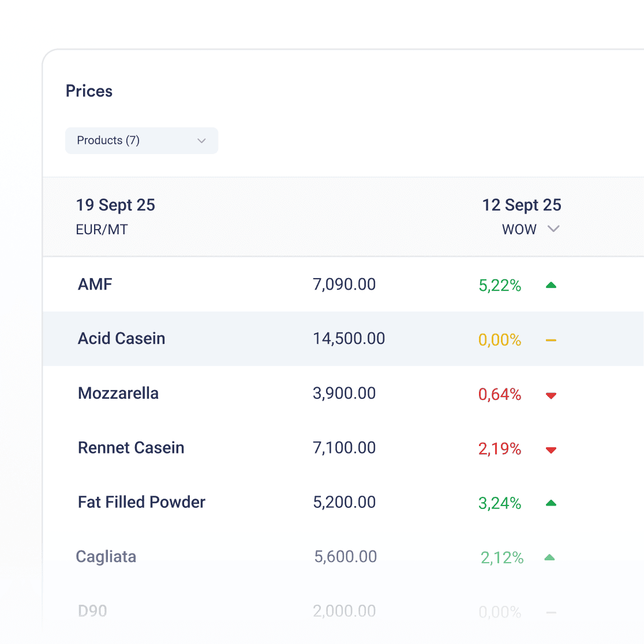
Task: Click the yellow dash icon for Acid Casein
Action: click(x=551, y=340)
